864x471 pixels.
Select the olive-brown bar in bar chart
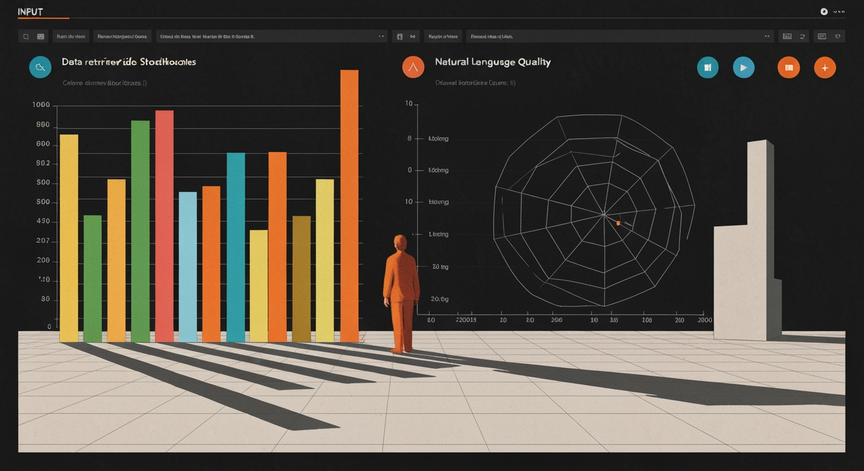(301, 279)
